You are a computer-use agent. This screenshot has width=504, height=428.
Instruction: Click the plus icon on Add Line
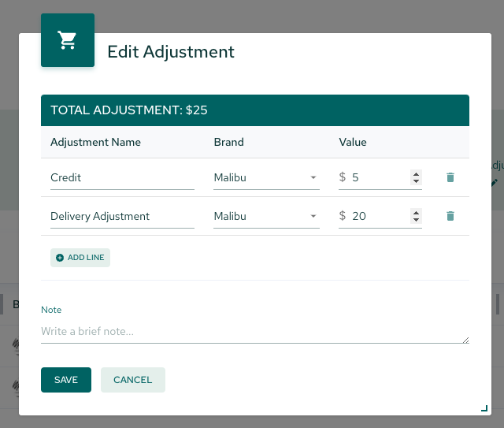60,258
